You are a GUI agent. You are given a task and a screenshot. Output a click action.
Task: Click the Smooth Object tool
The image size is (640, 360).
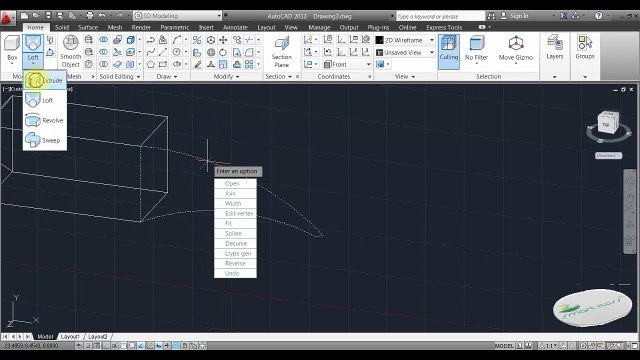[71, 51]
